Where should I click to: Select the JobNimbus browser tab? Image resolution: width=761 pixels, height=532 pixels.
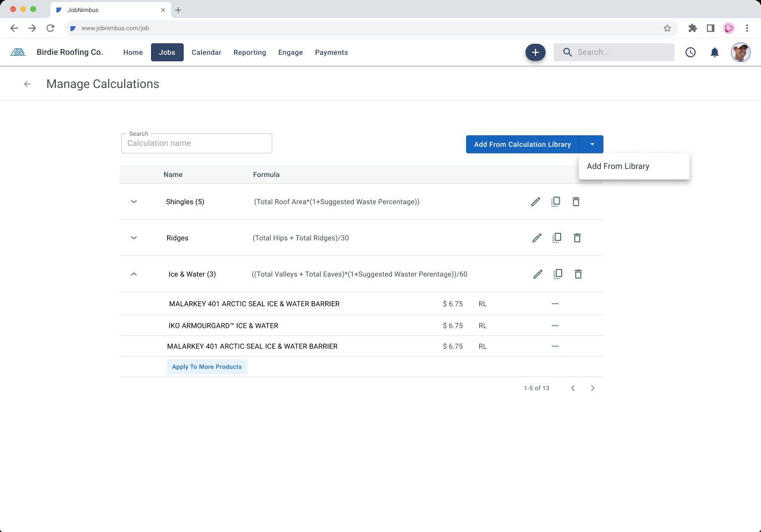click(111, 10)
